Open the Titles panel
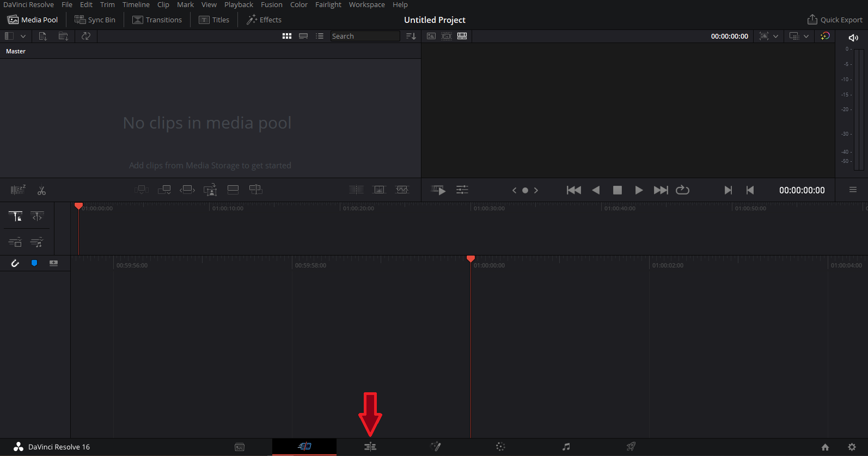Screen dimensions: 868x456 (x=214, y=20)
